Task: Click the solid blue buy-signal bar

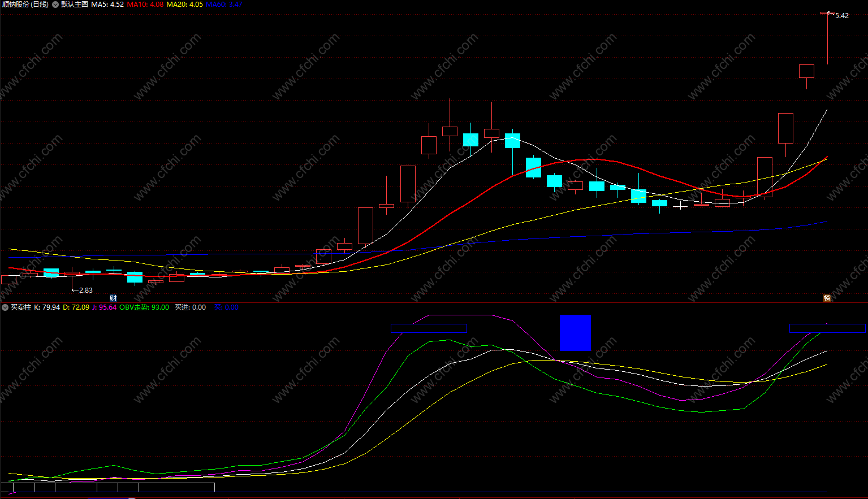Action: 575,333
